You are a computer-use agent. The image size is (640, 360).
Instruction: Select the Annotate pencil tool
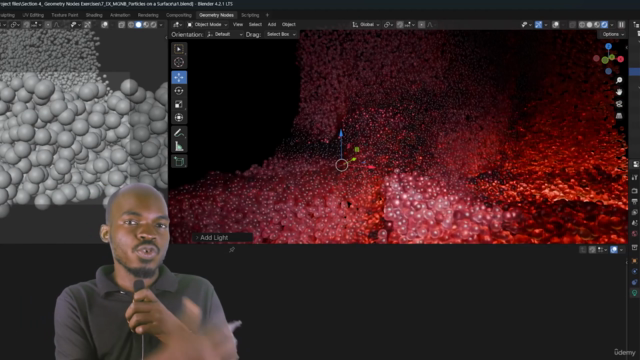(179, 133)
